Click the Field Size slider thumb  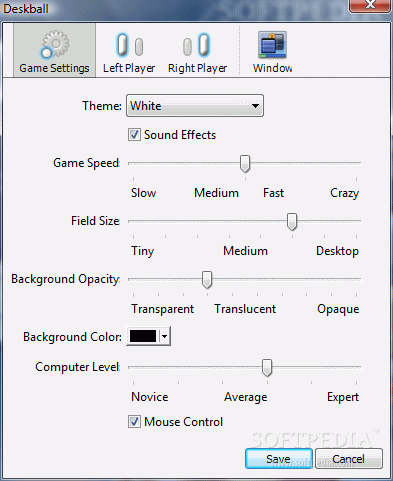pyautogui.click(x=292, y=222)
